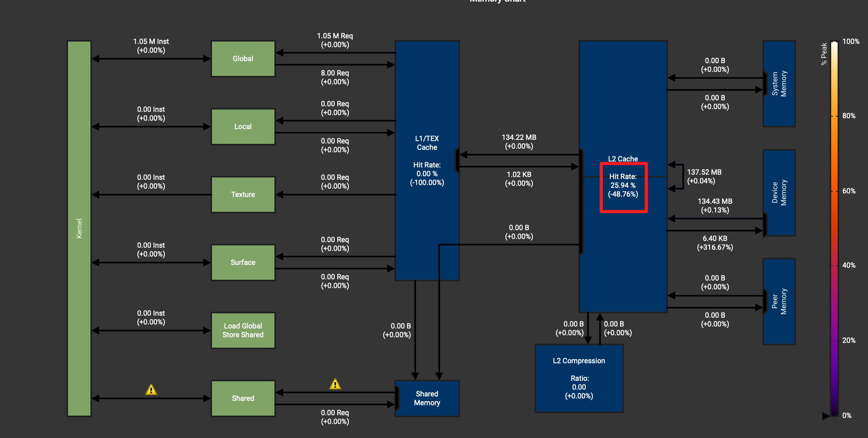
Task: Click the L2 Compression Ratio box
Action: [579, 378]
